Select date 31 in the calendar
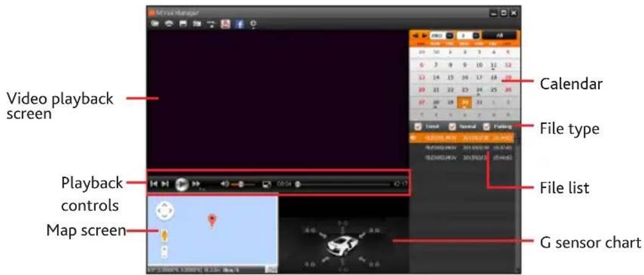Image resolution: width=644 pixels, height=275 pixels. (x=479, y=102)
